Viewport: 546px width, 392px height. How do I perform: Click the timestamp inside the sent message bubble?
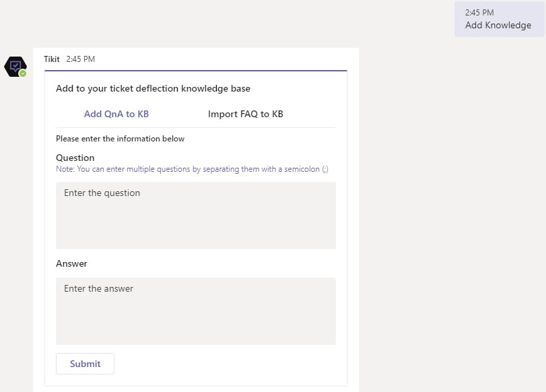click(479, 13)
